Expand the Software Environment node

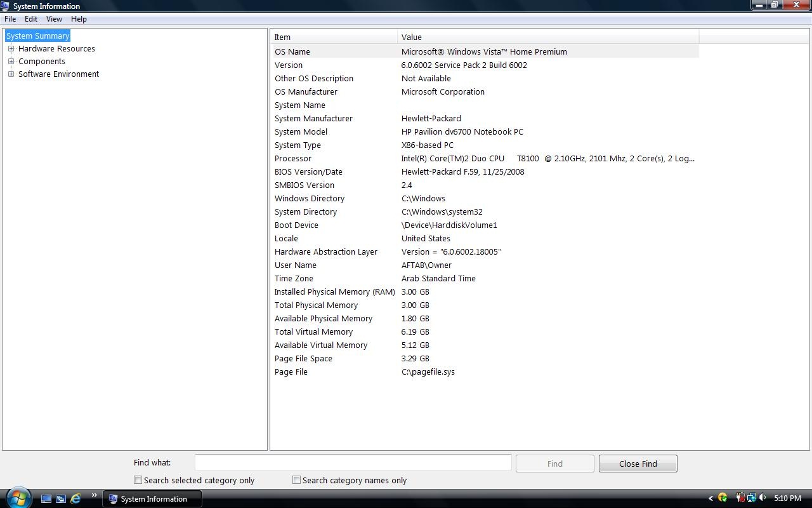11,74
